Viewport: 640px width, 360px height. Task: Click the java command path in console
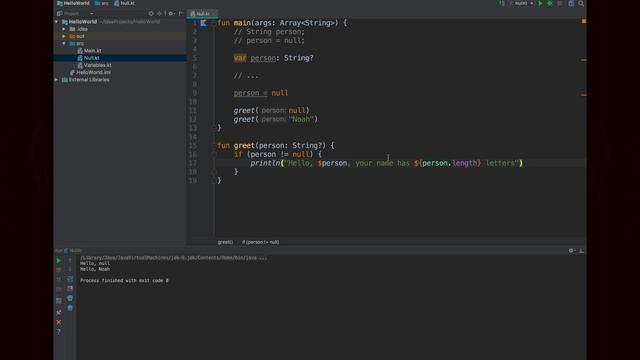pyautogui.click(x=173, y=258)
